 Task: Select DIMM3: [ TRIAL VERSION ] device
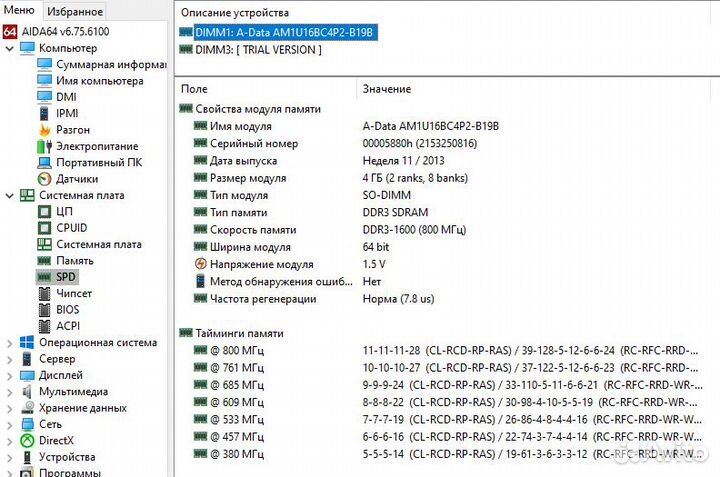pos(258,50)
